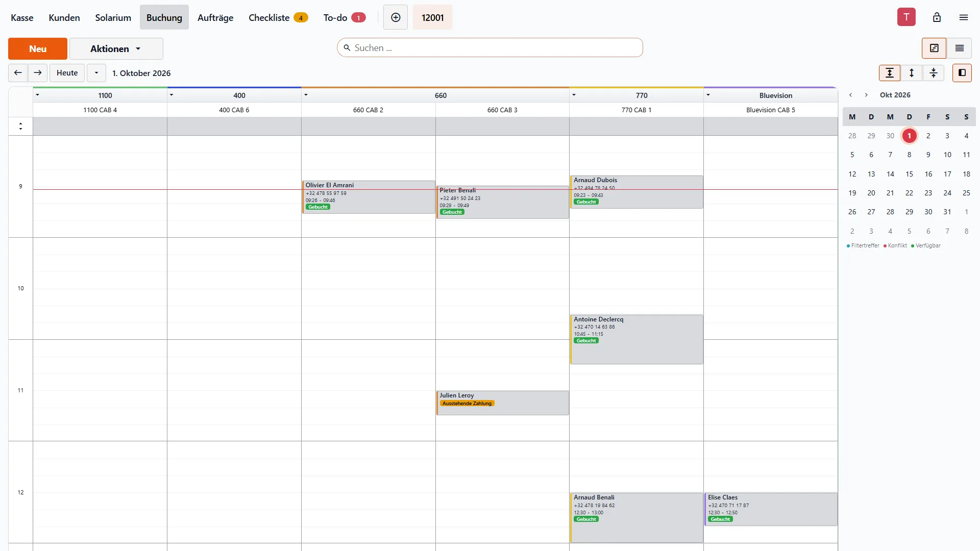Go to next day arrow
Screen dimensions: 980x551
tap(38, 73)
